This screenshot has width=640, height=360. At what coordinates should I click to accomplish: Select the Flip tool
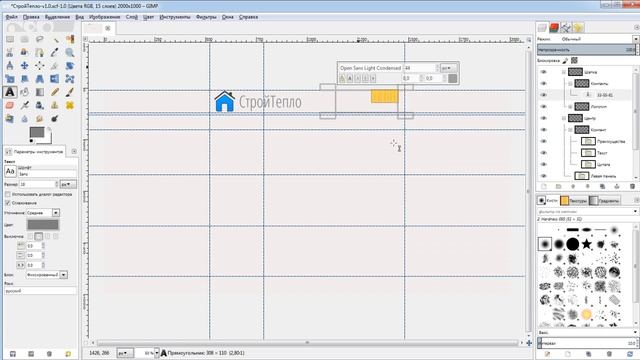click(x=55, y=79)
